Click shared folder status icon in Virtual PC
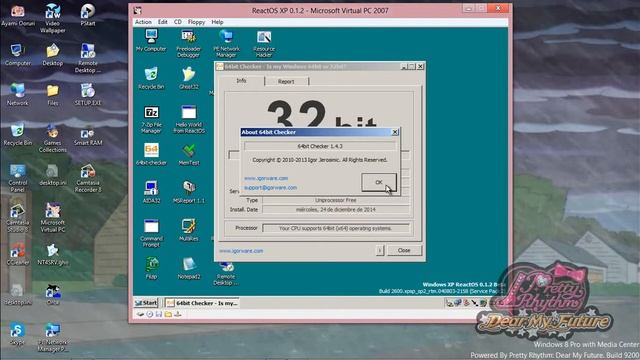 point(168,314)
